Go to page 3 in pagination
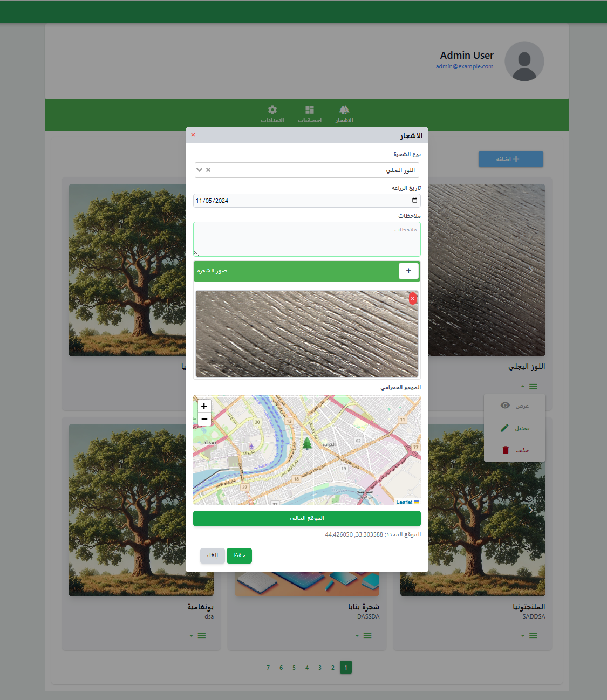The width and height of the screenshot is (607, 700). coord(320,668)
